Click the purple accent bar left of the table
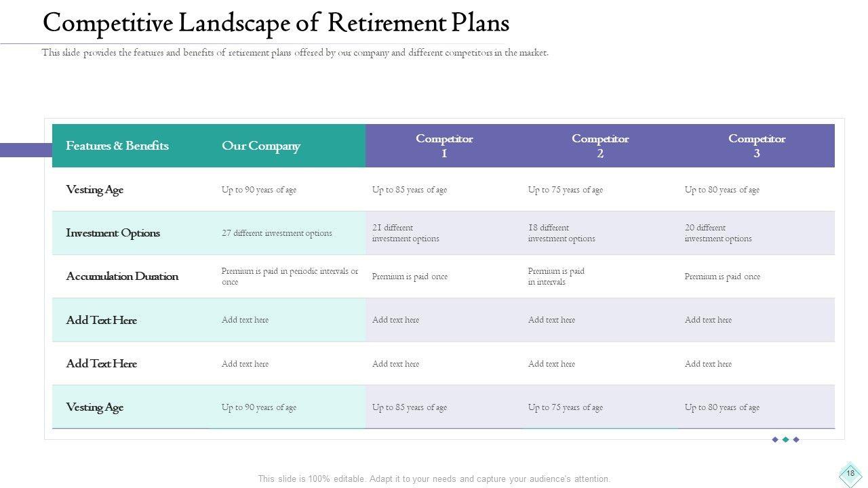Viewport: 868px width, 488px height. 26,150
